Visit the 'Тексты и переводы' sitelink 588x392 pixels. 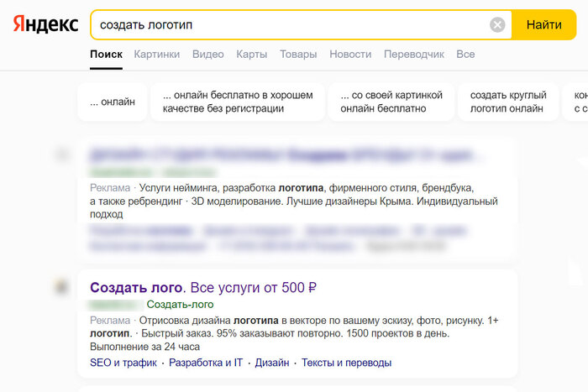point(346,363)
